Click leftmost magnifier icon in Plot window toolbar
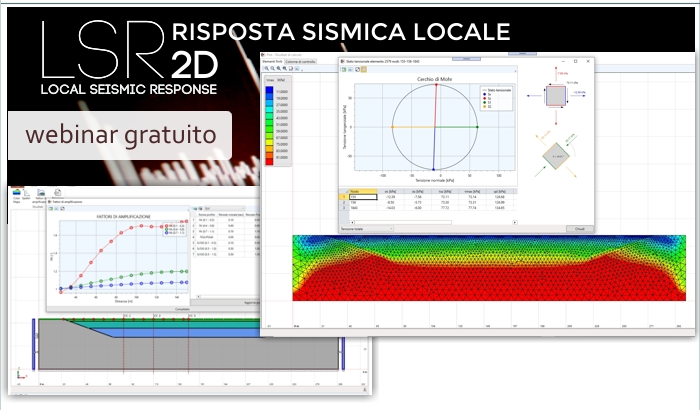 267,68
